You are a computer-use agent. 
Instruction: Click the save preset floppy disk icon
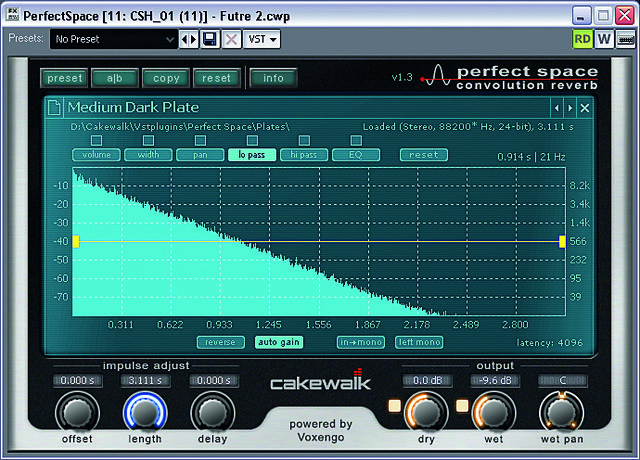tap(210, 40)
